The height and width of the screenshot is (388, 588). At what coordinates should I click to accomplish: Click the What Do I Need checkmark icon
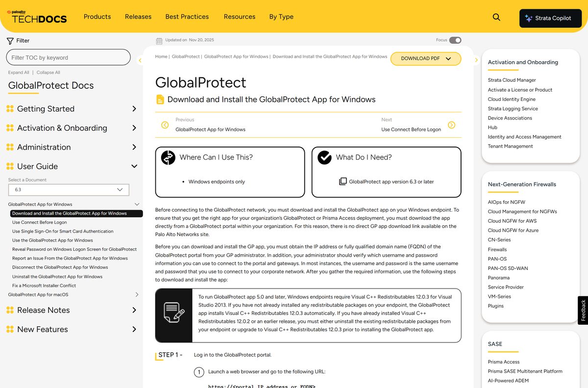click(324, 157)
